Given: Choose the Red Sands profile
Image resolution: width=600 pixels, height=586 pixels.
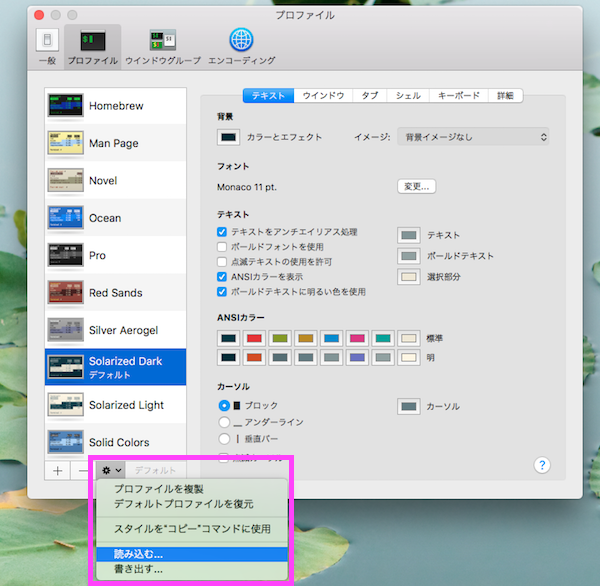Looking at the screenshot, I should tap(115, 292).
